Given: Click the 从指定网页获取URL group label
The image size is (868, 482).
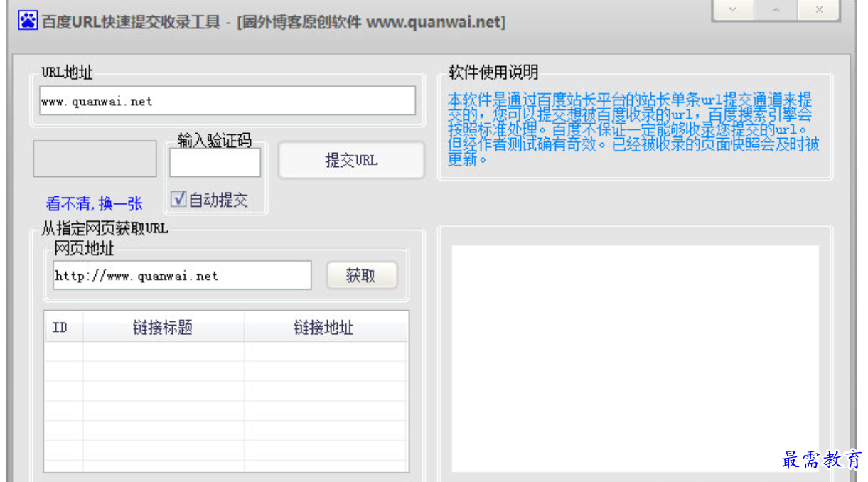Looking at the screenshot, I should click(105, 229).
